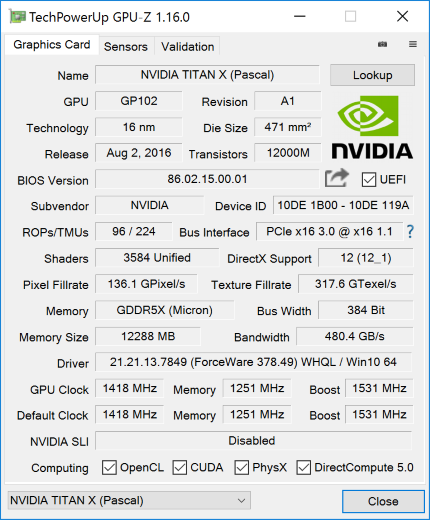The image size is (430, 520).
Task: Minimize the GPU-Z window
Action: coord(300,16)
